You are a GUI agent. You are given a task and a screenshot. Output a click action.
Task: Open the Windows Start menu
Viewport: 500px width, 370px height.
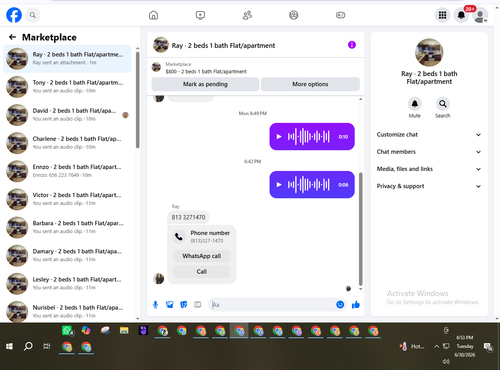tap(9, 347)
